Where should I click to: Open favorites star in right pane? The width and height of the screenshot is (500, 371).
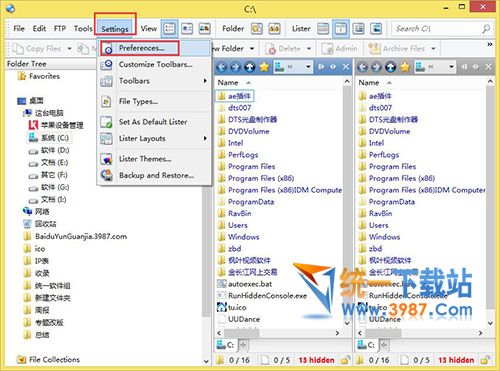[405, 67]
